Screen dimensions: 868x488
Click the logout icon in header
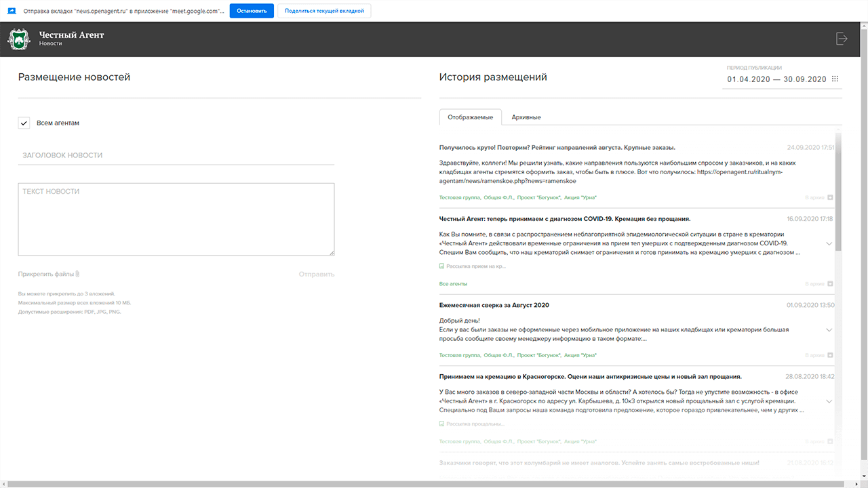[842, 39]
